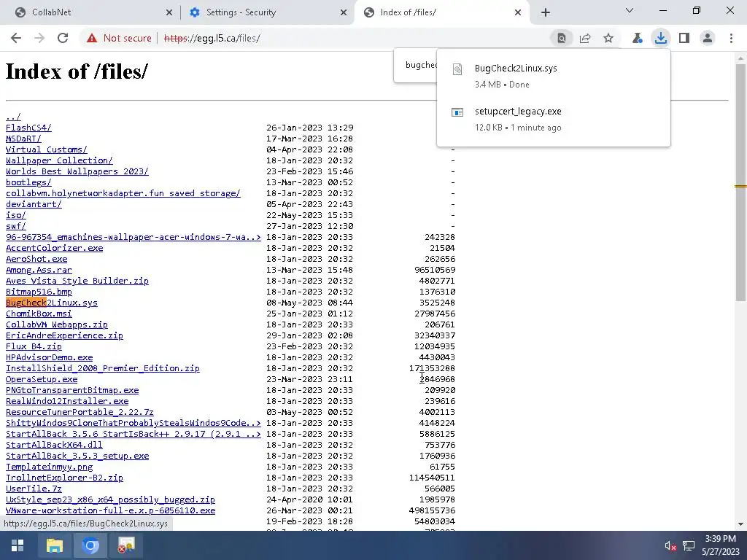
Task: Share this page via the share icon
Action: [585, 38]
